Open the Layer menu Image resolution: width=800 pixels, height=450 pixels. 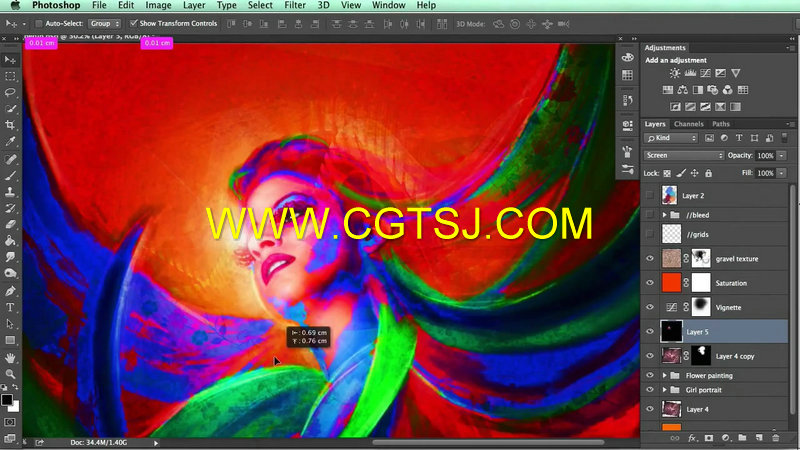click(x=194, y=5)
